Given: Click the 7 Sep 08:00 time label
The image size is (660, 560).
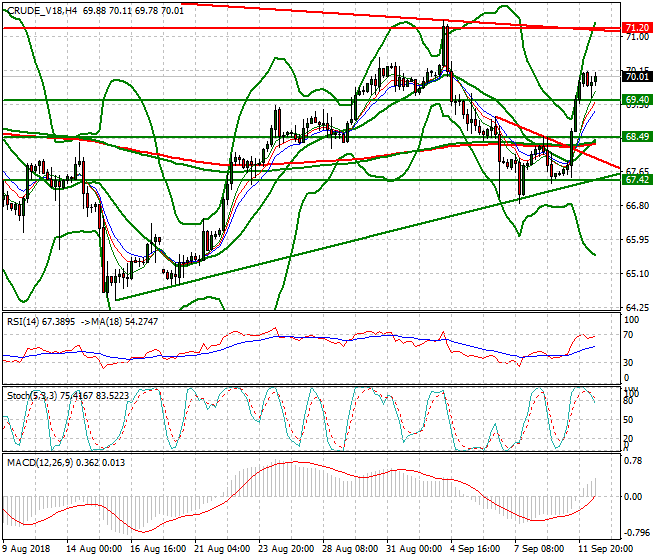Looking at the screenshot, I should (x=539, y=549).
